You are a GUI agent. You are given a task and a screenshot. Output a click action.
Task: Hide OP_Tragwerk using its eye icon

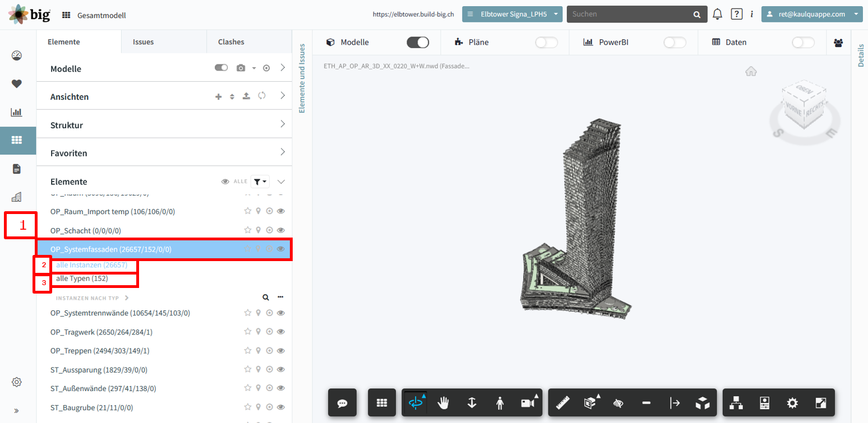(x=281, y=332)
